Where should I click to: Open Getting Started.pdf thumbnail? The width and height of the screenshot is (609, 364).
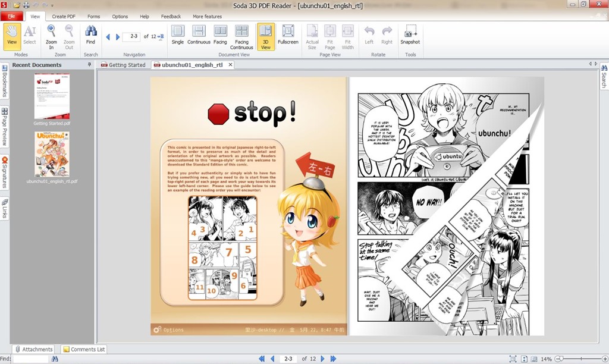[52, 96]
